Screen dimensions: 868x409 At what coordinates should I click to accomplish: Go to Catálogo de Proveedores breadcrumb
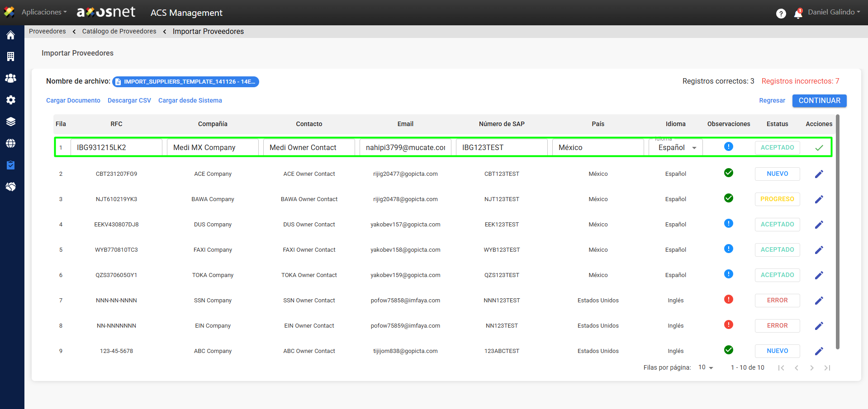coord(119,31)
